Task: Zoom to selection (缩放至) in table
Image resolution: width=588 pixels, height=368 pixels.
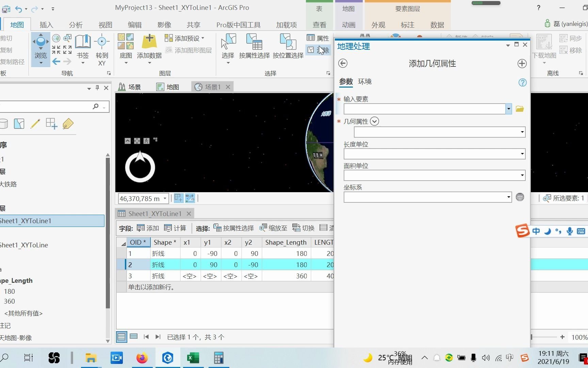Action: click(273, 228)
